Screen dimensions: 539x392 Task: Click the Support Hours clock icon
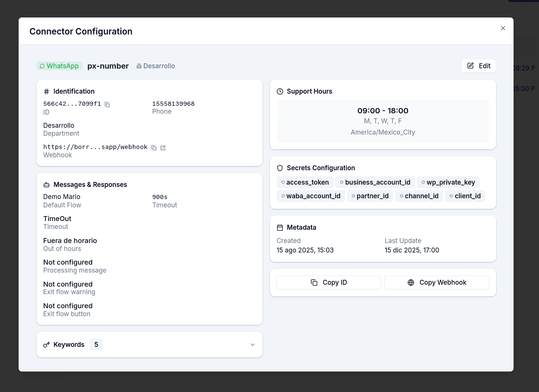(x=280, y=91)
